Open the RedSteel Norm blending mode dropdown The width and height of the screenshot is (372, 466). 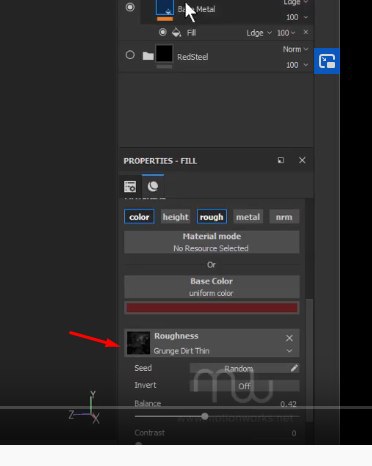point(295,49)
